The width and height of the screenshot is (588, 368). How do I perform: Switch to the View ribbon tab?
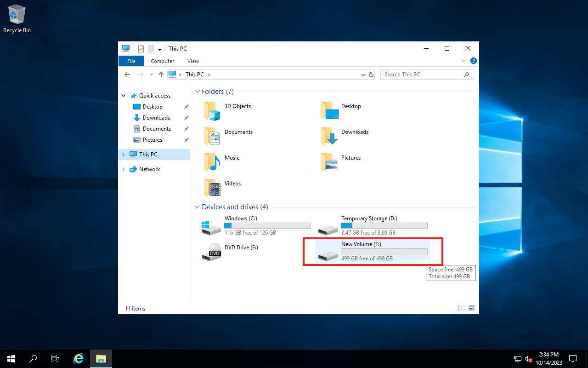193,61
